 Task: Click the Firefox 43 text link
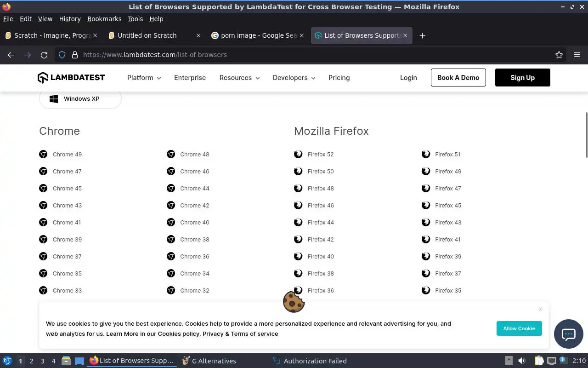tap(448, 223)
